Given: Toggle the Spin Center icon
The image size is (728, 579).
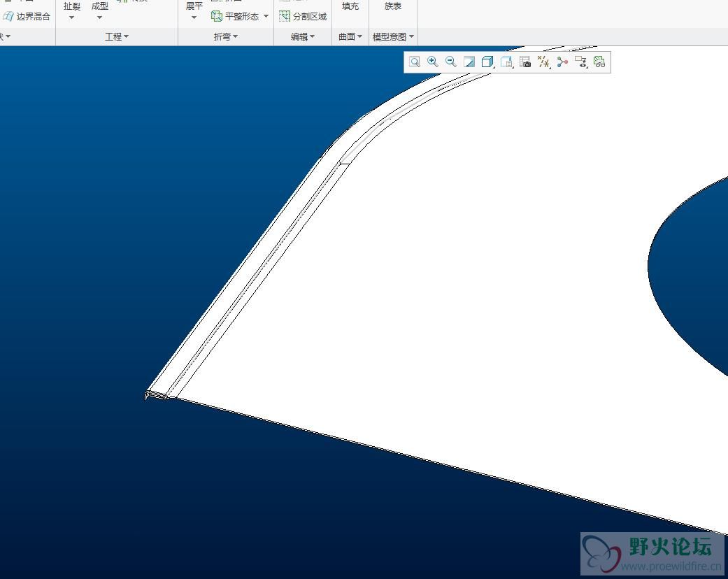Looking at the screenshot, I should click(562, 62).
